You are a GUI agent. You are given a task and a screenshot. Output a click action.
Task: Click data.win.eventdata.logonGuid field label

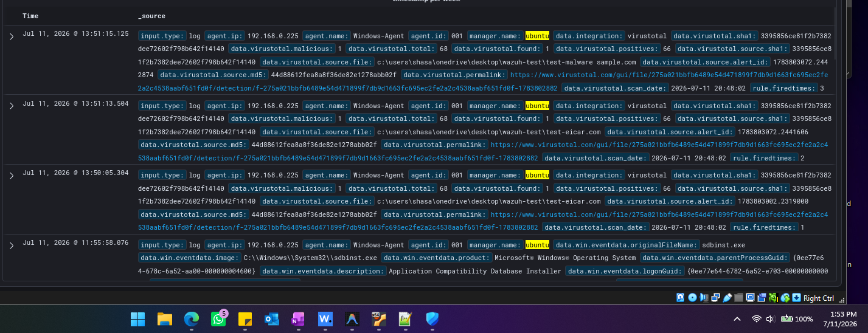625,271
